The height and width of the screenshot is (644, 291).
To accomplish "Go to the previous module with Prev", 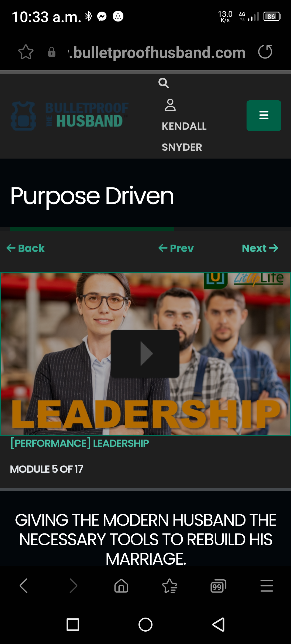I will pos(176,248).
